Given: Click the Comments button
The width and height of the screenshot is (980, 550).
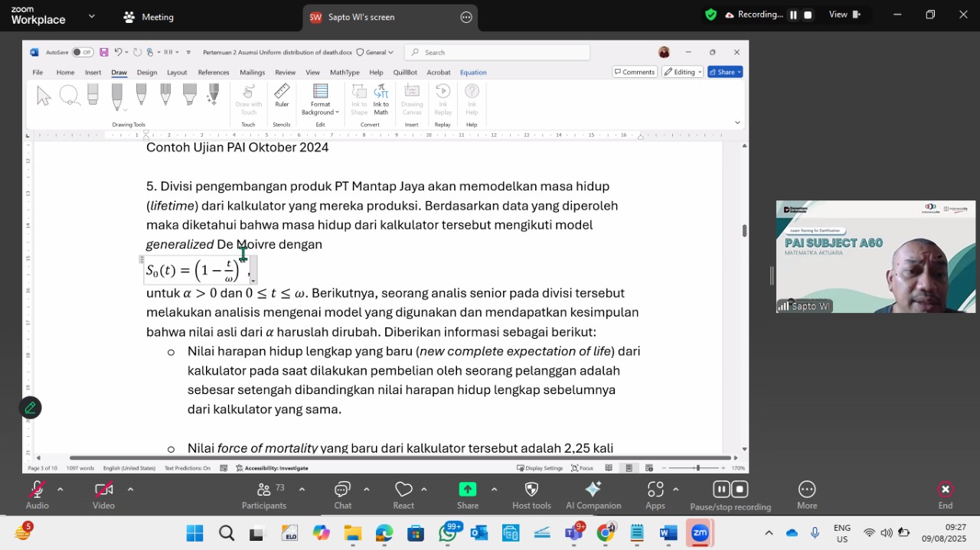Looking at the screenshot, I should tap(635, 72).
